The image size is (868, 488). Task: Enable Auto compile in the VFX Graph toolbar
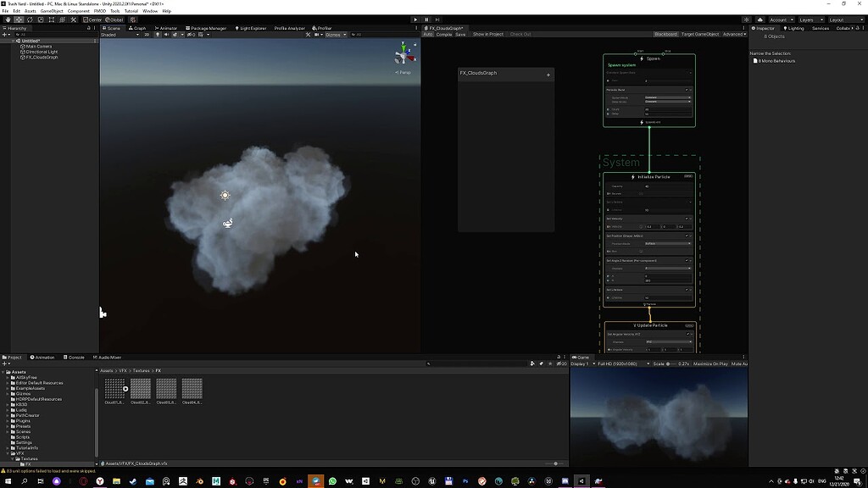click(x=427, y=34)
